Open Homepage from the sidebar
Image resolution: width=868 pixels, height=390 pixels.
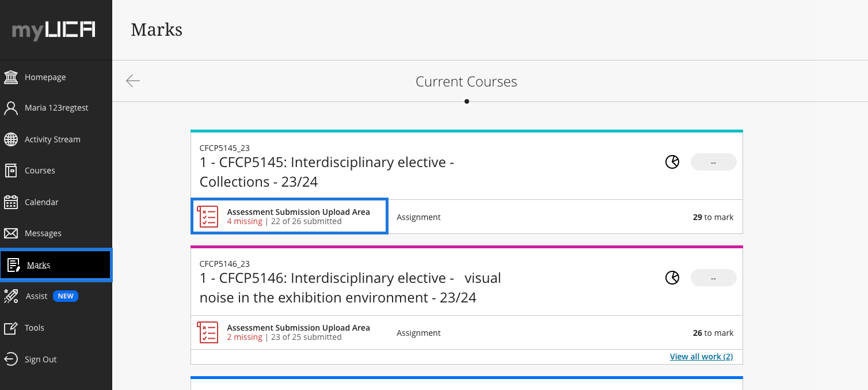(45, 77)
